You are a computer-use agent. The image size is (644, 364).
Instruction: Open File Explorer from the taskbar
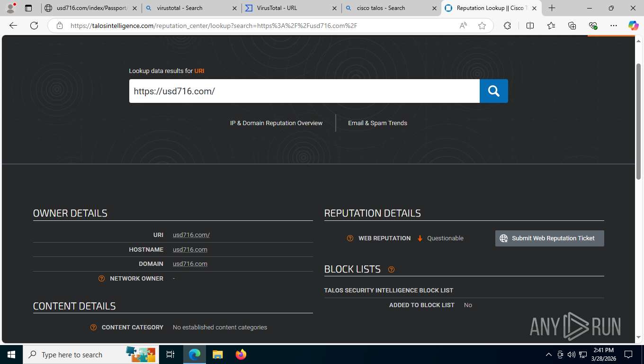click(x=217, y=355)
